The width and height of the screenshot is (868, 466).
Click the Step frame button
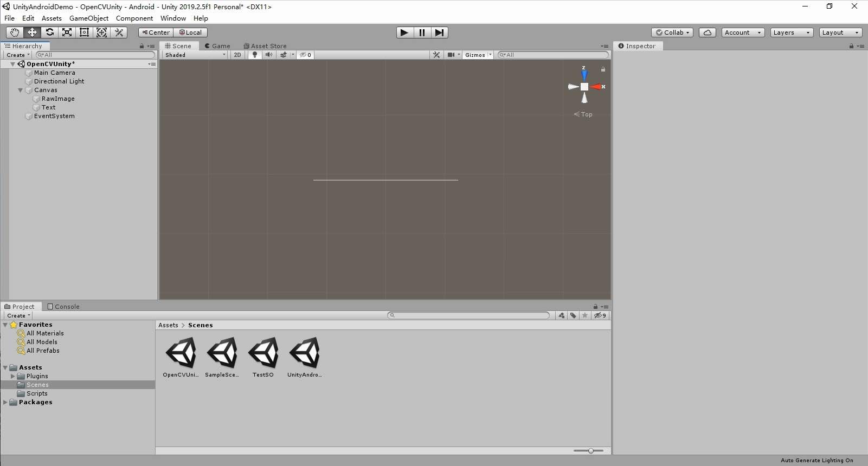pyautogui.click(x=439, y=33)
